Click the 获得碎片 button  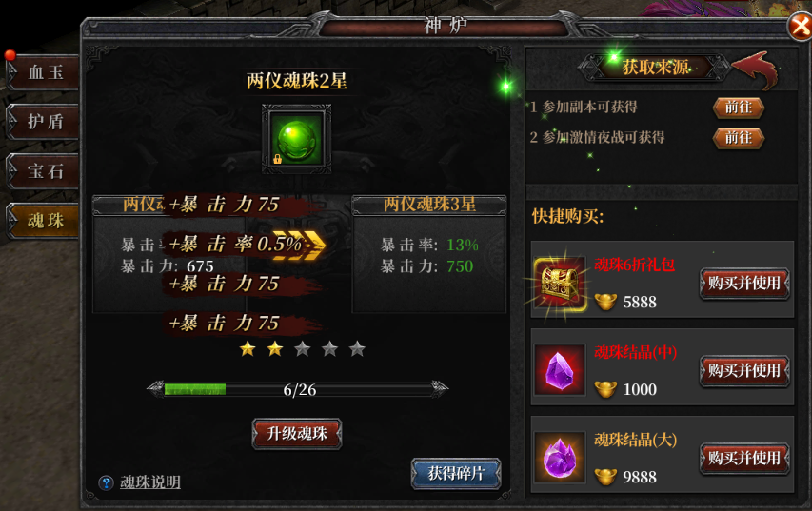(456, 473)
